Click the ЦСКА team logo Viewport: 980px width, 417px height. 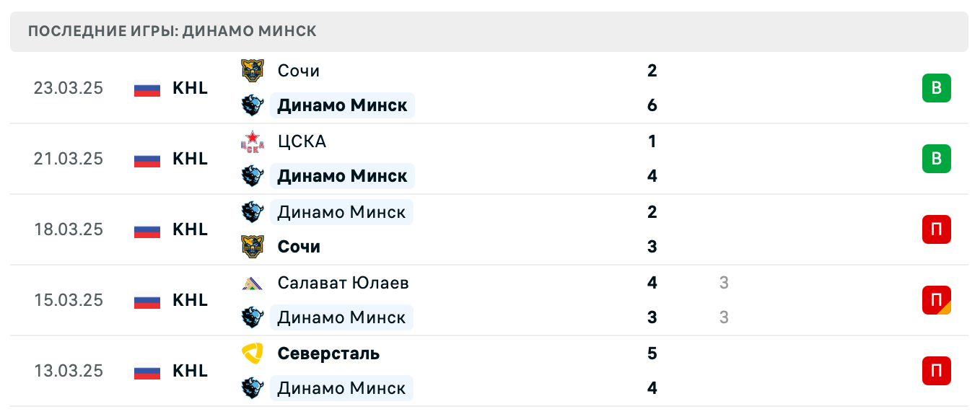coord(252,141)
